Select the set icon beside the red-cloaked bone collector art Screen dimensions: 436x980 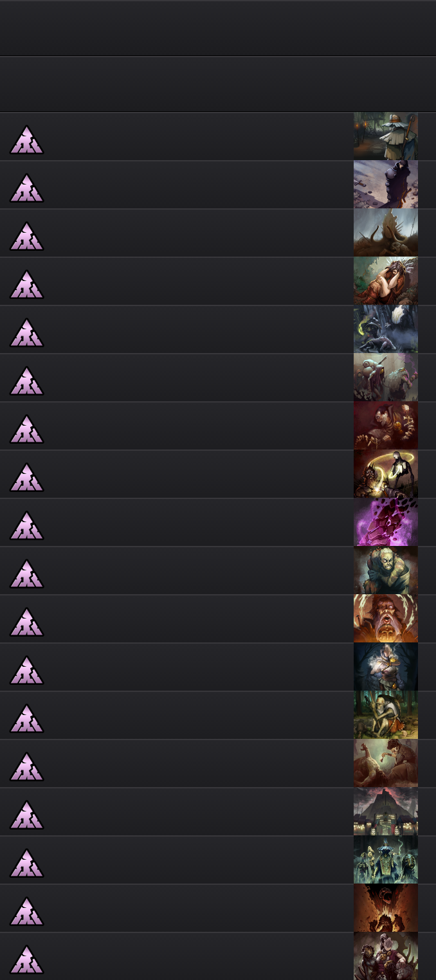click(x=26, y=429)
